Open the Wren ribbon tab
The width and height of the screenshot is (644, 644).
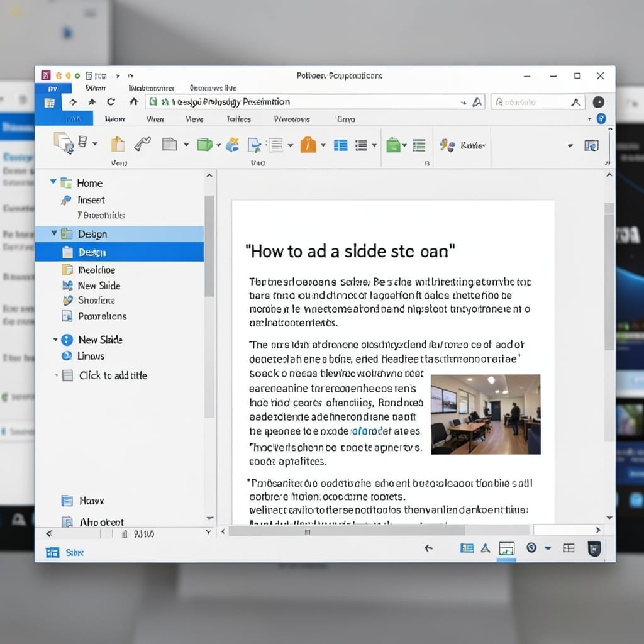coord(155,119)
